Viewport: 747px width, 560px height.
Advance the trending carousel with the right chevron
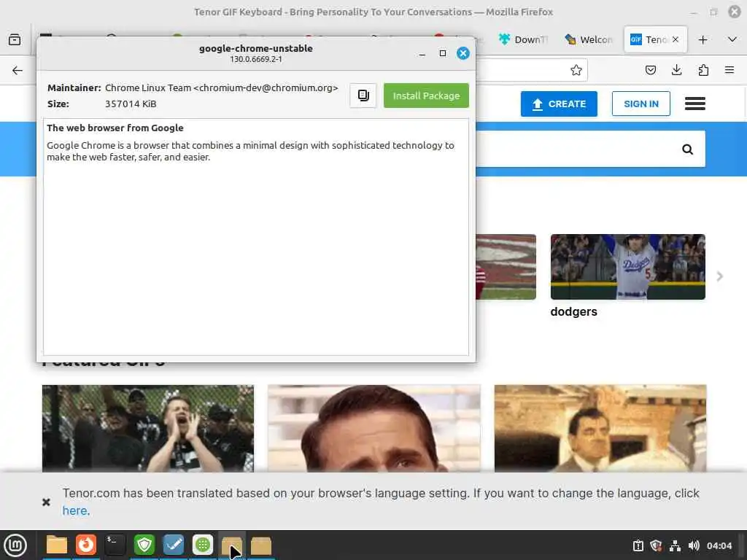[x=720, y=276]
